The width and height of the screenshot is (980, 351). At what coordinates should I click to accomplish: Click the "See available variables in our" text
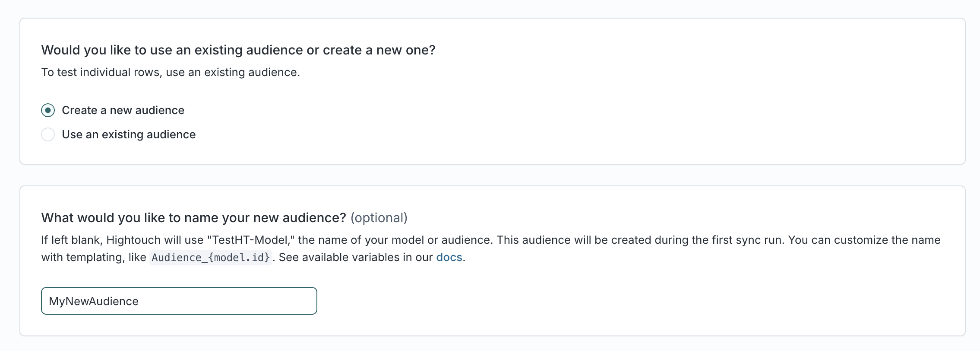355,257
